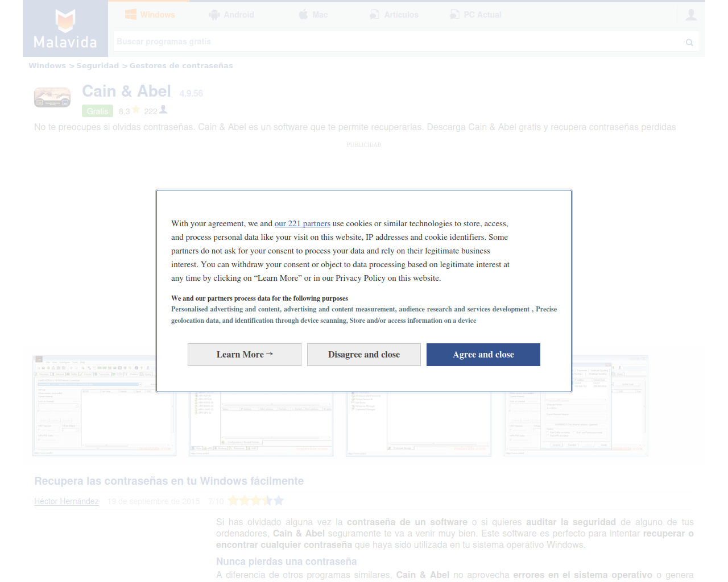The image size is (728, 582).
Task: Click the Gratis badge
Action: pos(97,111)
